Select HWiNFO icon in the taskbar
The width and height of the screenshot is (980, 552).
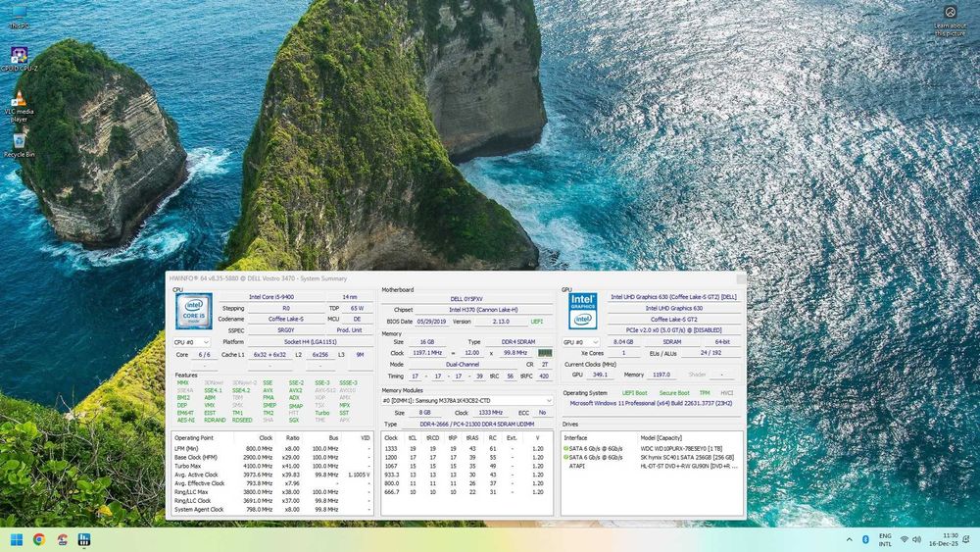click(84, 539)
